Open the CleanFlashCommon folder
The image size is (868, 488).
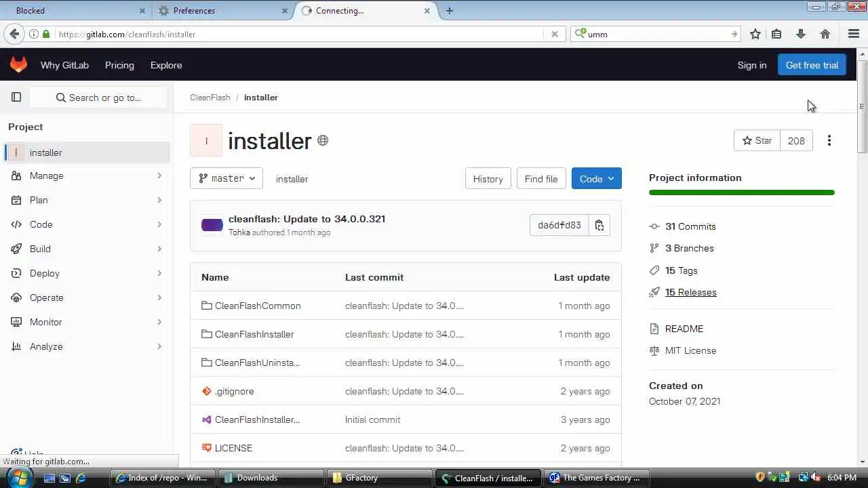[x=258, y=306]
